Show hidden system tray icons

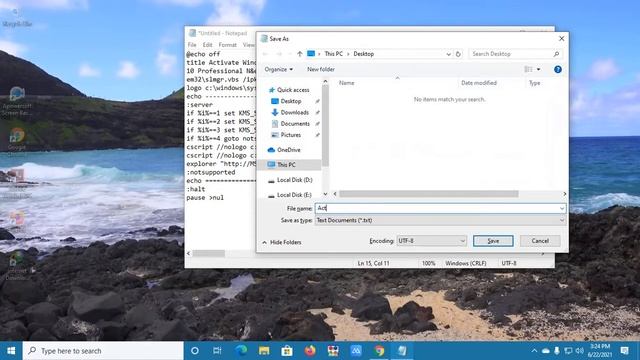click(534, 351)
